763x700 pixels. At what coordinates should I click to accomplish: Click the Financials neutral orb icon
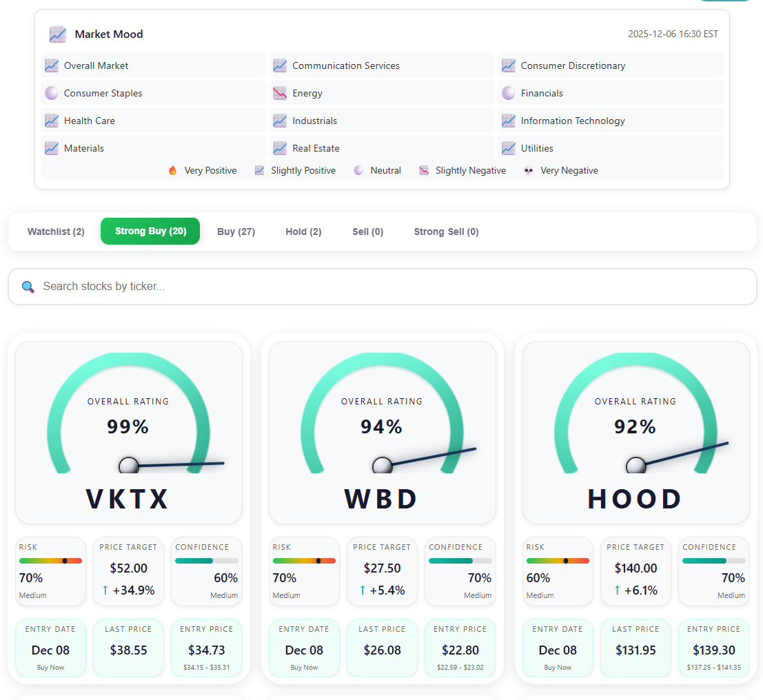pos(509,93)
